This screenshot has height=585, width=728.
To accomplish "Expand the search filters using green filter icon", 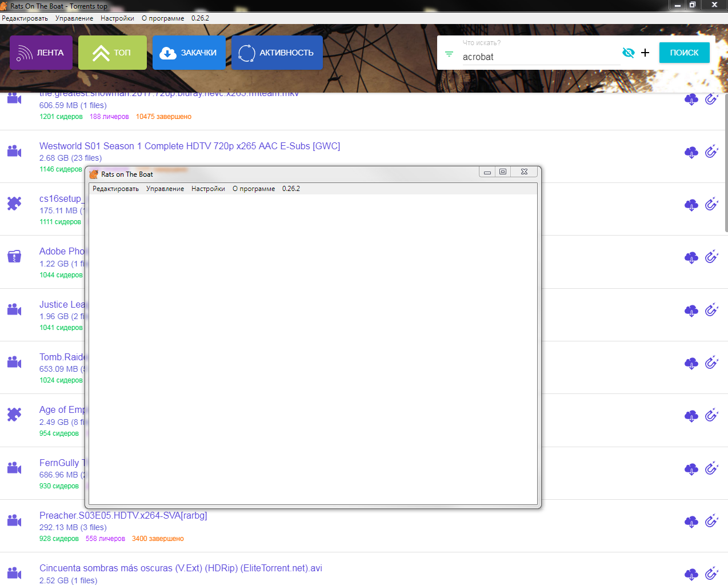I will pyautogui.click(x=449, y=54).
